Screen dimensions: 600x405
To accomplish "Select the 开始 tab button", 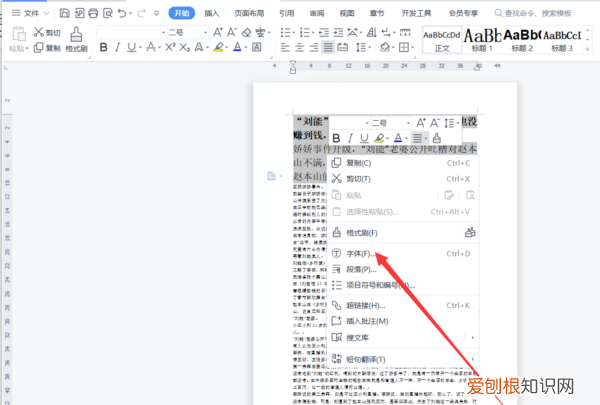I will click(182, 13).
